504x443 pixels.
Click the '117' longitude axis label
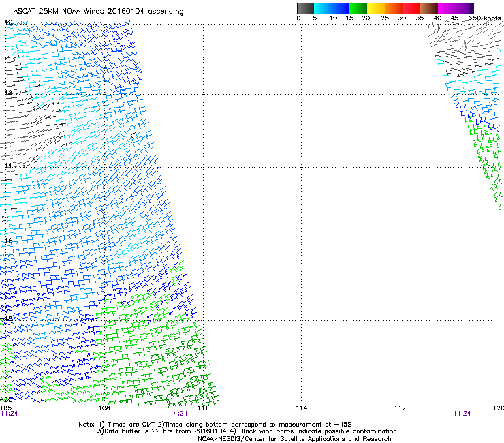point(400,408)
